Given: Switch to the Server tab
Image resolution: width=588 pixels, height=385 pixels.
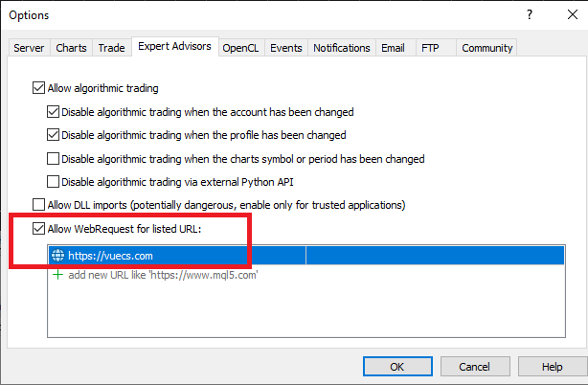Looking at the screenshot, I should 29,48.
